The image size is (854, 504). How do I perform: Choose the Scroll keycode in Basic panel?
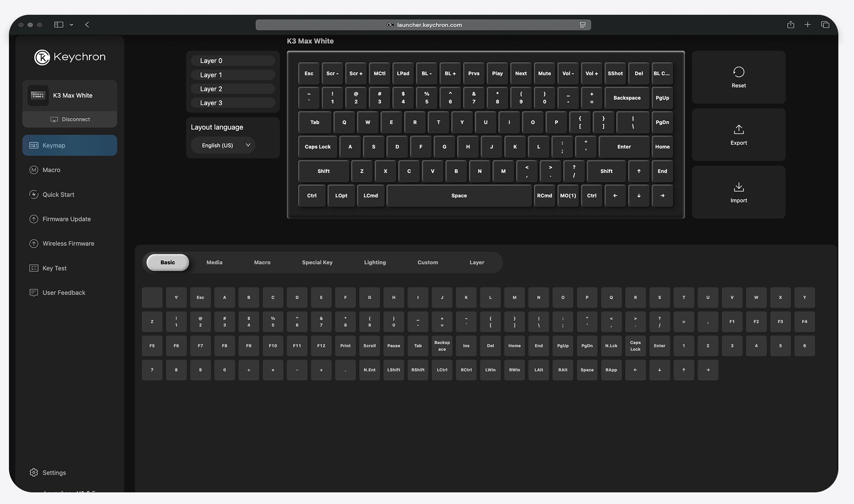pos(370,346)
